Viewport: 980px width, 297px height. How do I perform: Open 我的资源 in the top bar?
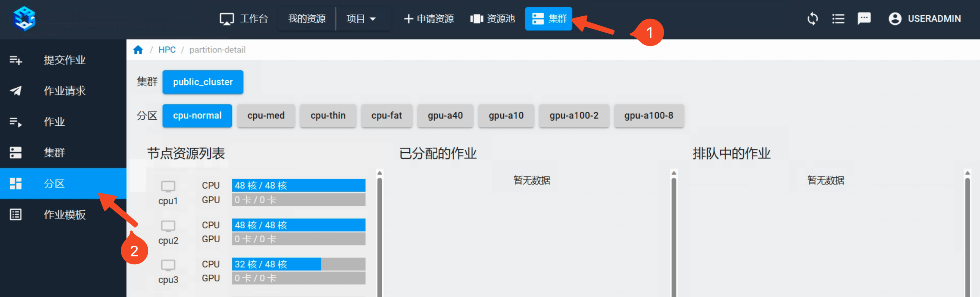click(x=307, y=19)
